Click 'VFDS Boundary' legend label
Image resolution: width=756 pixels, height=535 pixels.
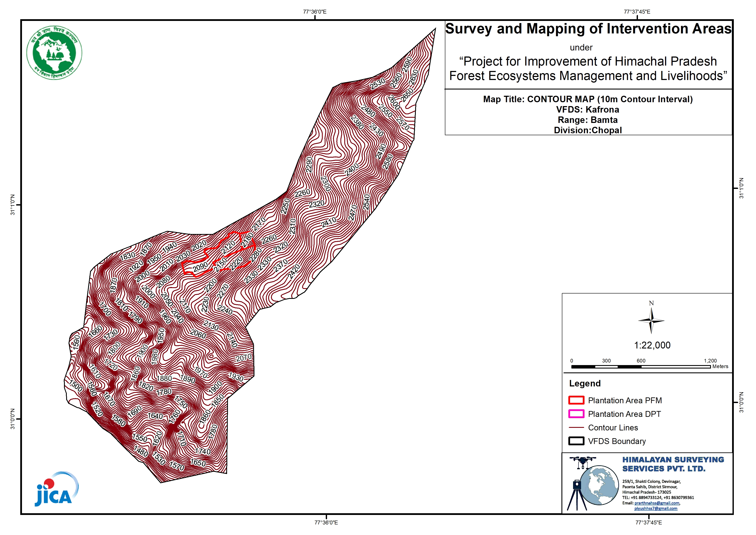click(617, 441)
